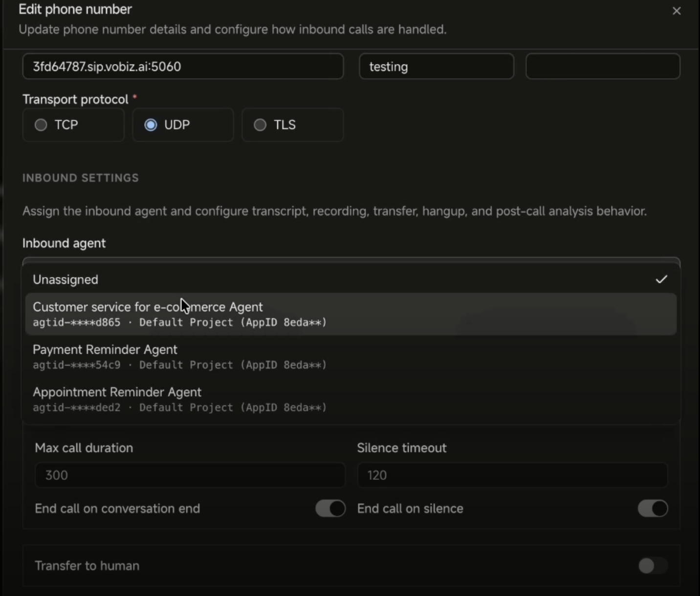This screenshot has height=596, width=700.
Task: Close the Edit phone number dialog
Action: (677, 11)
